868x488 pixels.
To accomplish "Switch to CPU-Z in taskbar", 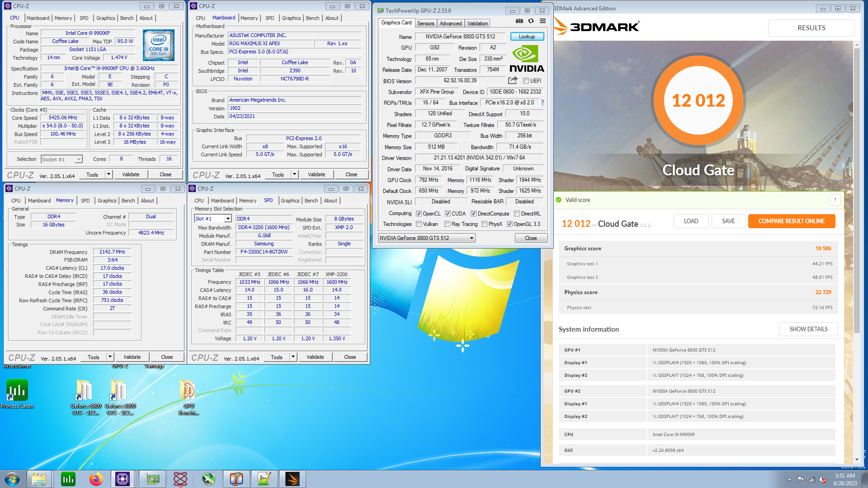I will pos(123,479).
